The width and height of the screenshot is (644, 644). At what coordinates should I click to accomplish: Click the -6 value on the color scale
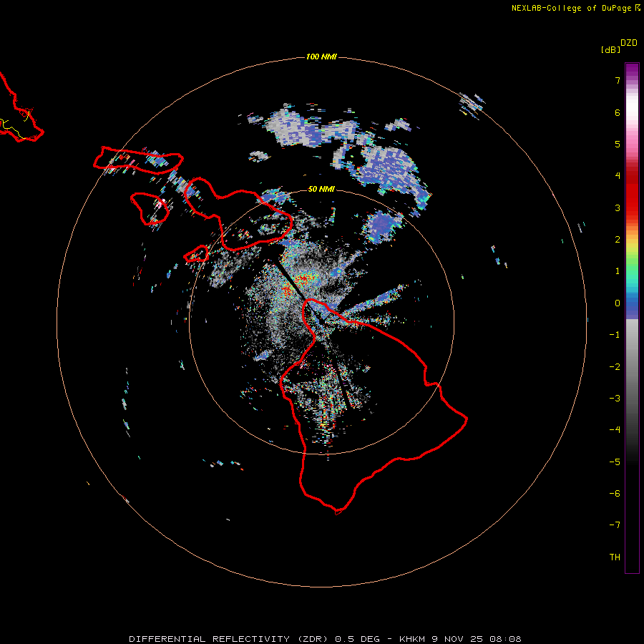click(x=615, y=494)
